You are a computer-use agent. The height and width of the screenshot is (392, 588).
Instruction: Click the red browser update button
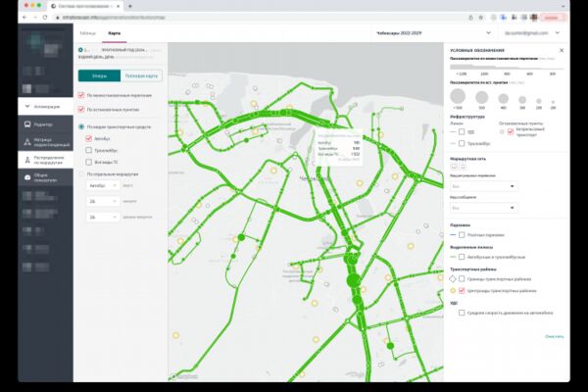(552, 18)
